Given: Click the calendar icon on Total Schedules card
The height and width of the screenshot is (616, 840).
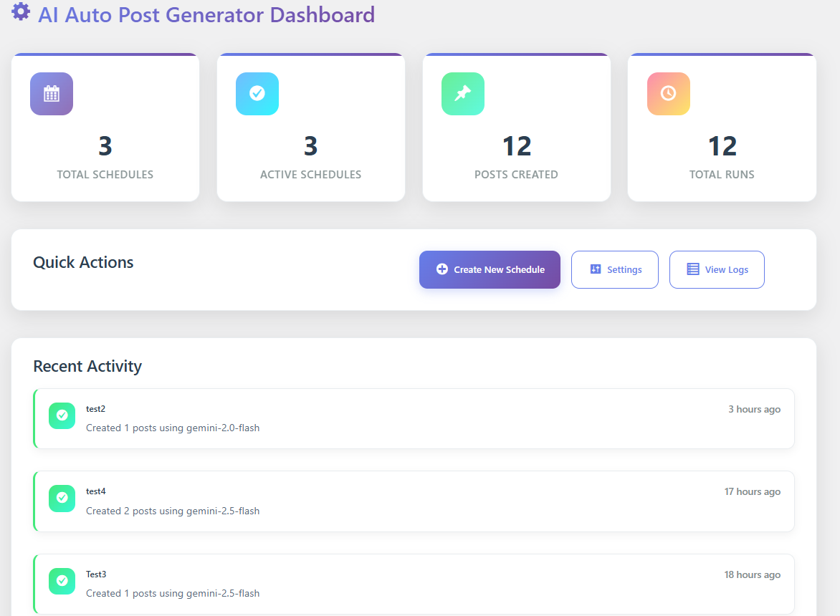Looking at the screenshot, I should tap(52, 94).
